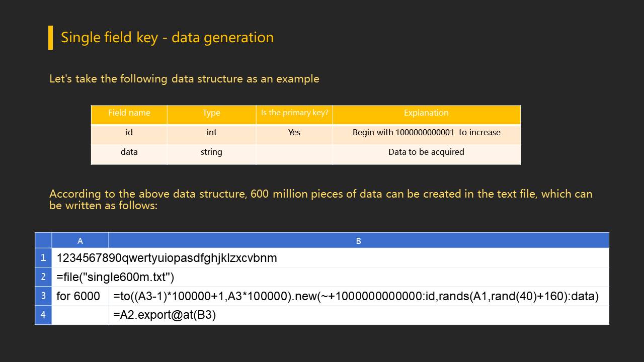Click row number 4 header
This screenshot has height=362, width=644.
[43, 315]
